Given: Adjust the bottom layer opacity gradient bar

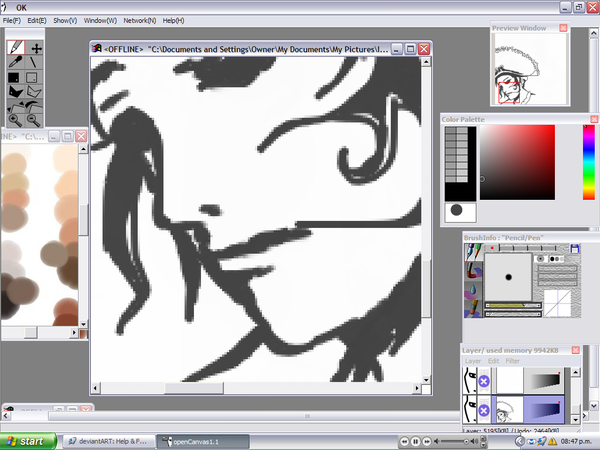Looking at the screenshot, I should [x=544, y=410].
